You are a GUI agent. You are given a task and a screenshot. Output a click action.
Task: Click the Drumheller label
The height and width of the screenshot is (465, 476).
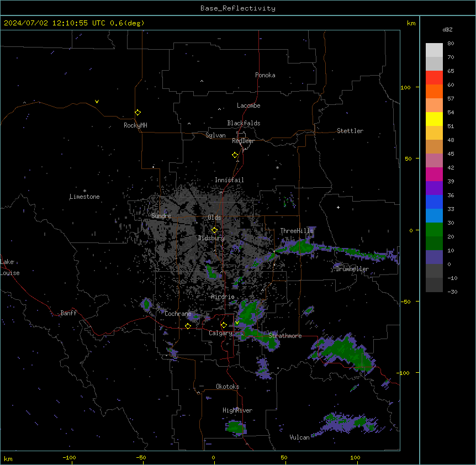(352, 269)
